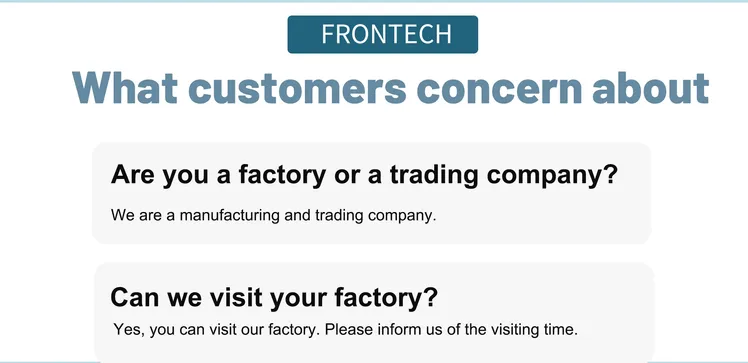Click "We are" beginning the first answer
This screenshot has height=363, width=748.
click(x=136, y=216)
